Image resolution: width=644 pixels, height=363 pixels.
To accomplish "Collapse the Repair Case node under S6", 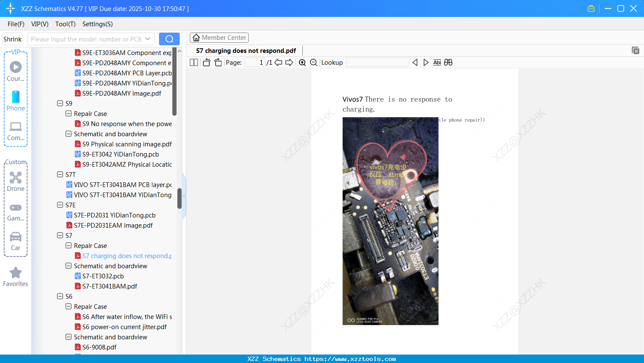I will (69, 306).
